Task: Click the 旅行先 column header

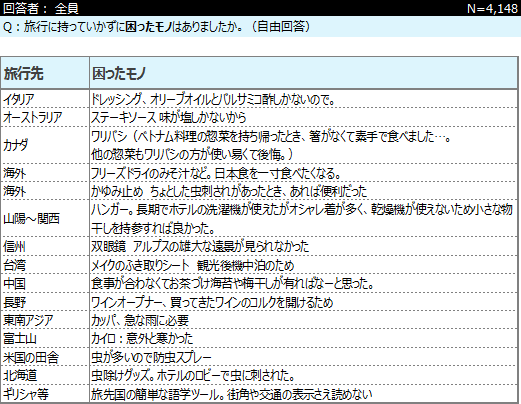Action: pyautogui.click(x=45, y=73)
